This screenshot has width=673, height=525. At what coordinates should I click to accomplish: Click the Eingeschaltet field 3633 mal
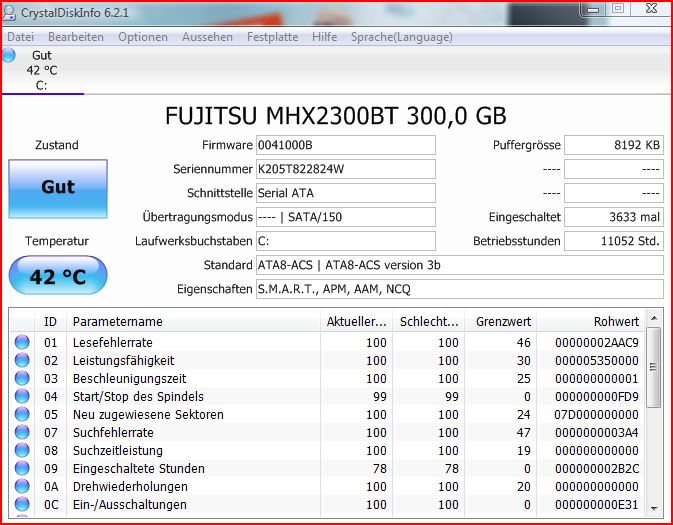tap(614, 217)
